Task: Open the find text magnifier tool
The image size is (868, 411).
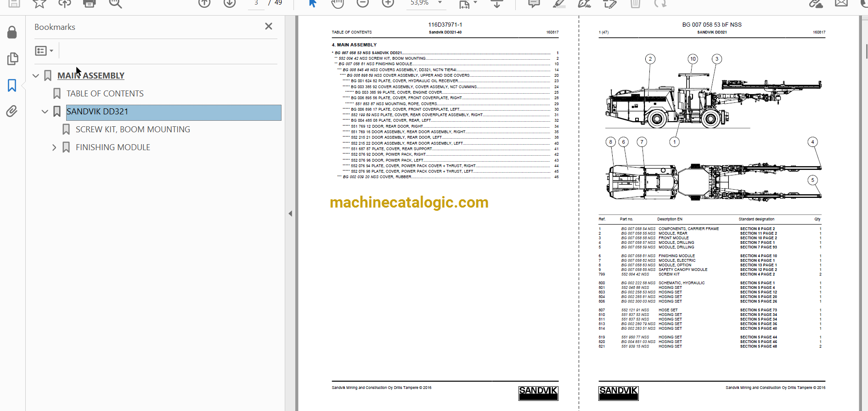Action: 115,4
